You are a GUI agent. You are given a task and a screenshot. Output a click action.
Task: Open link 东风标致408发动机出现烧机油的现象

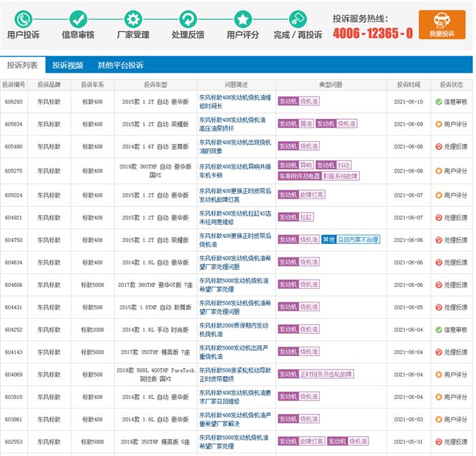[x=235, y=147]
